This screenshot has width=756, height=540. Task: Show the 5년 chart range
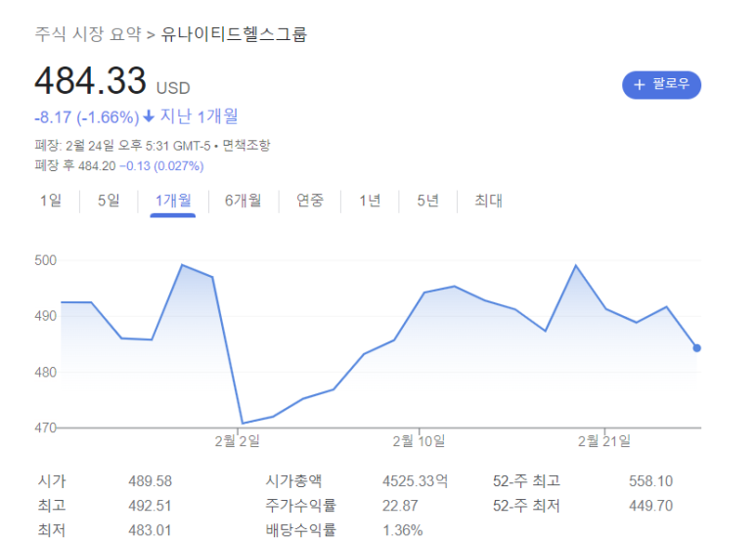click(427, 201)
